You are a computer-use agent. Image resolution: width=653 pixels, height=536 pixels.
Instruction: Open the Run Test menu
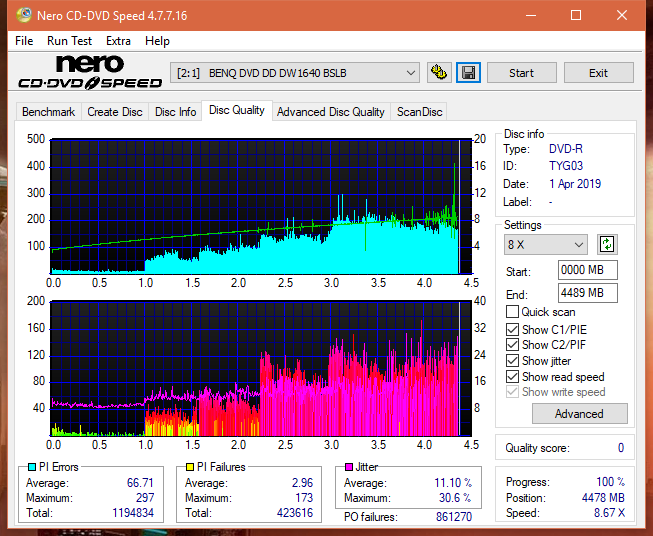click(69, 41)
